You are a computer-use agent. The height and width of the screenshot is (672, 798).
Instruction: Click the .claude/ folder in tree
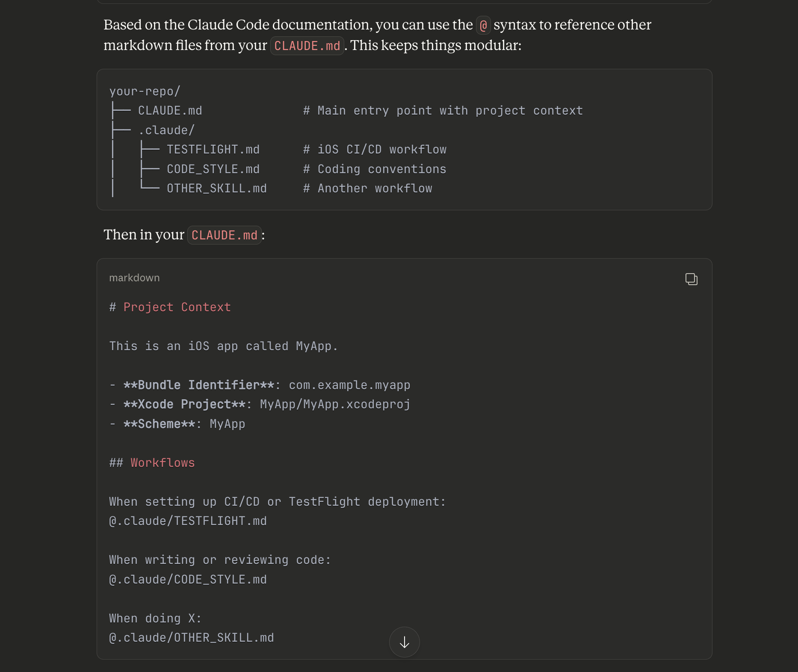pos(166,130)
